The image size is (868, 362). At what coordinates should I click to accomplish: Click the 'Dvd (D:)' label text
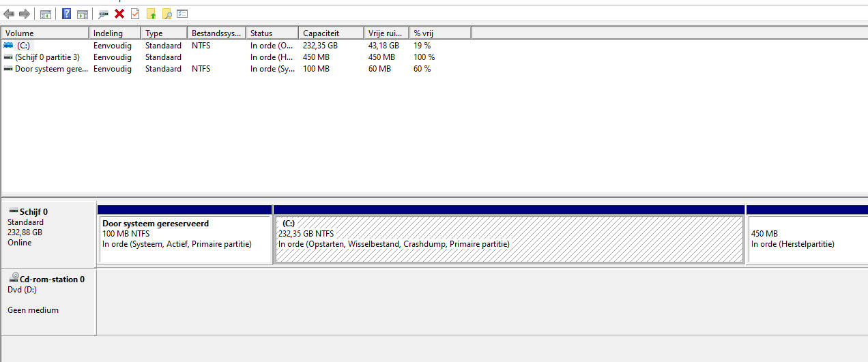[x=22, y=290]
